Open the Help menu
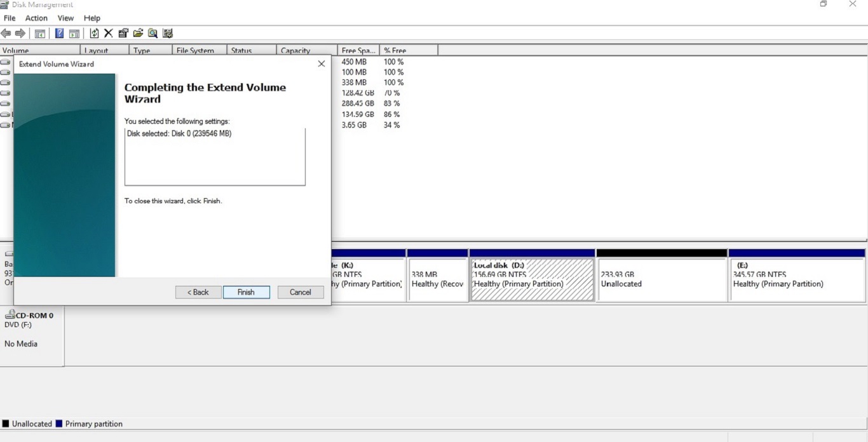868x442 pixels. [92, 18]
